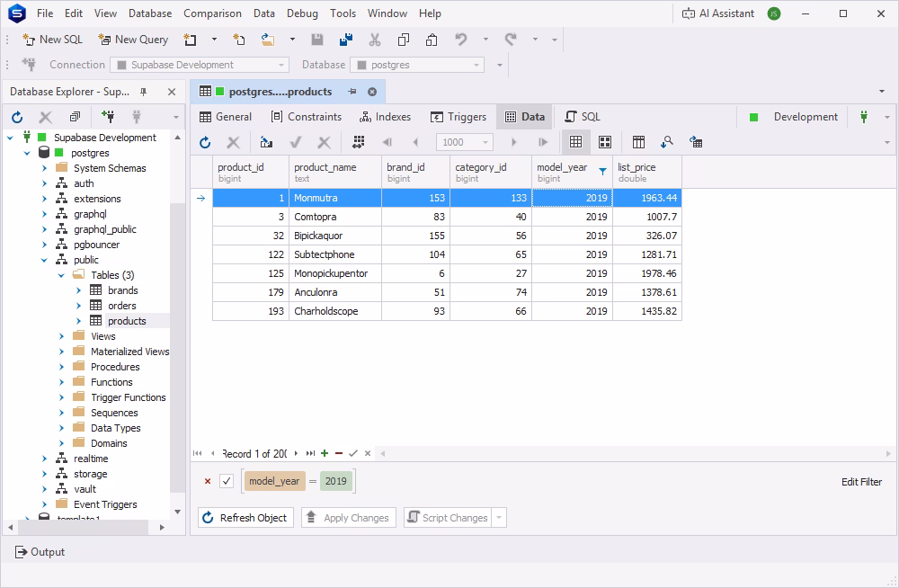
Task: Click the open folder icon in the main toolbar
Action: click(267, 40)
